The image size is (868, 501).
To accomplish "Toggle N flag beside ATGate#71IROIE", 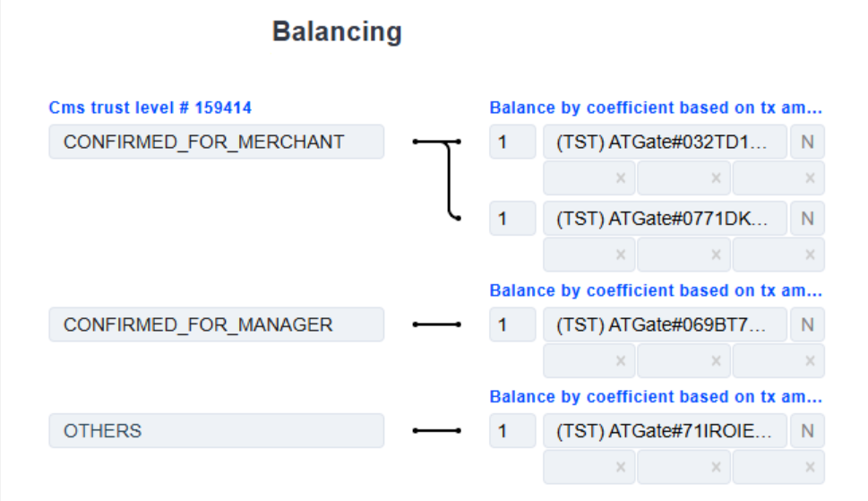I will tap(807, 431).
